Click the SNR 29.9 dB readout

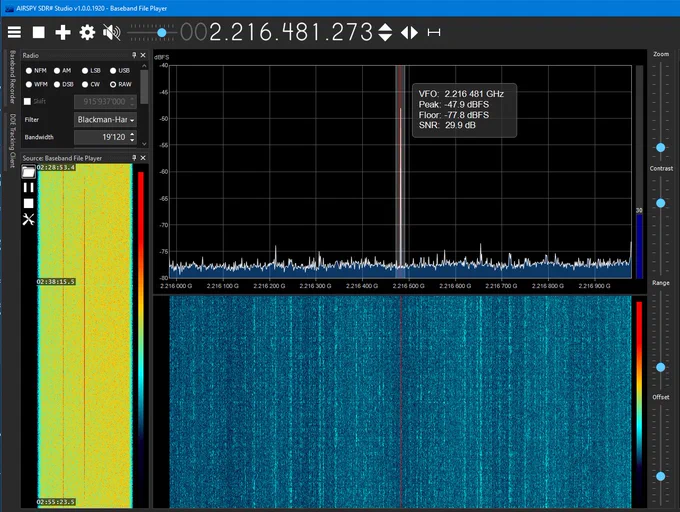(x=447, y=125)
